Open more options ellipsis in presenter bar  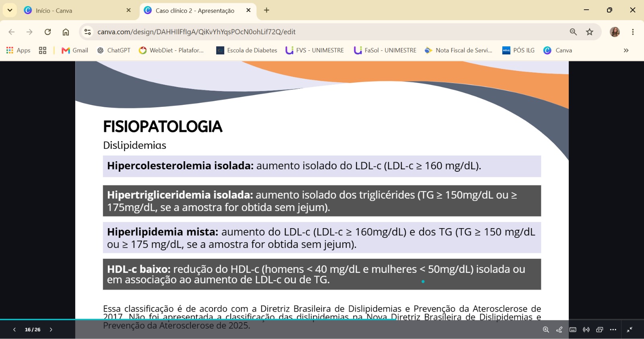[613, 330]
